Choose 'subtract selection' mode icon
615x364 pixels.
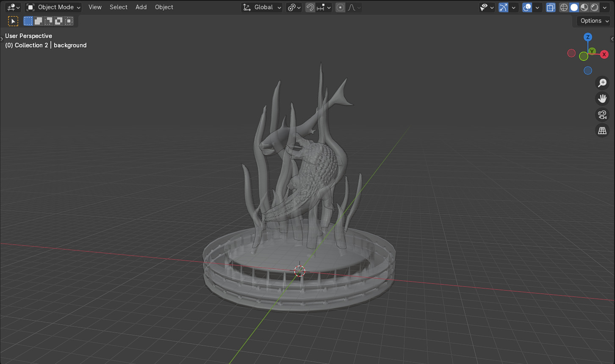(x=48, y=21)
